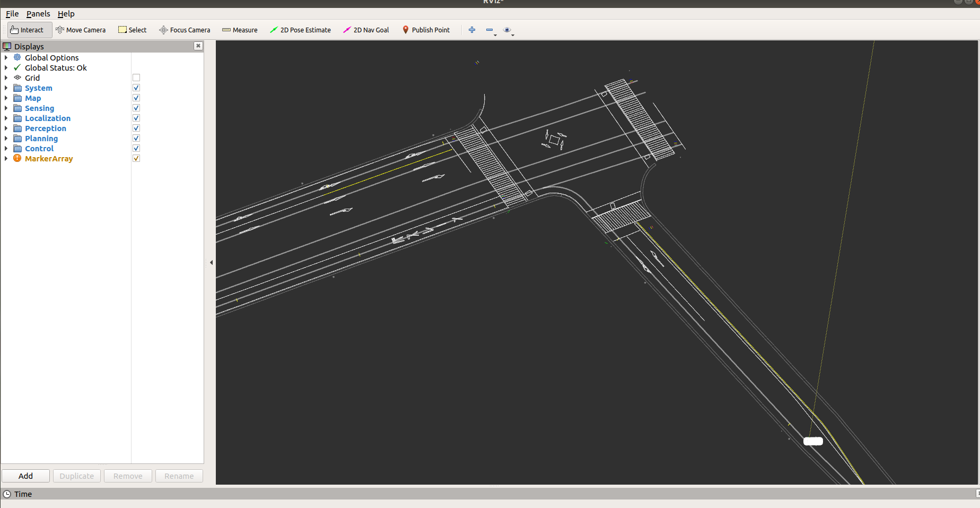Click the Add display button
Image resolution: width=980 pixels, height=508 pixels.
(25, 476)
